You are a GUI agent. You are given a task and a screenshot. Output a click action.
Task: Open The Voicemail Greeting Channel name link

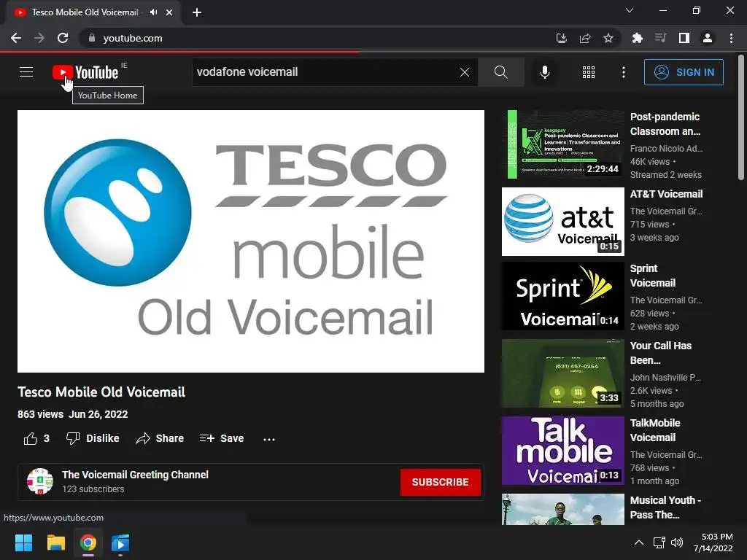click(135, 475)
